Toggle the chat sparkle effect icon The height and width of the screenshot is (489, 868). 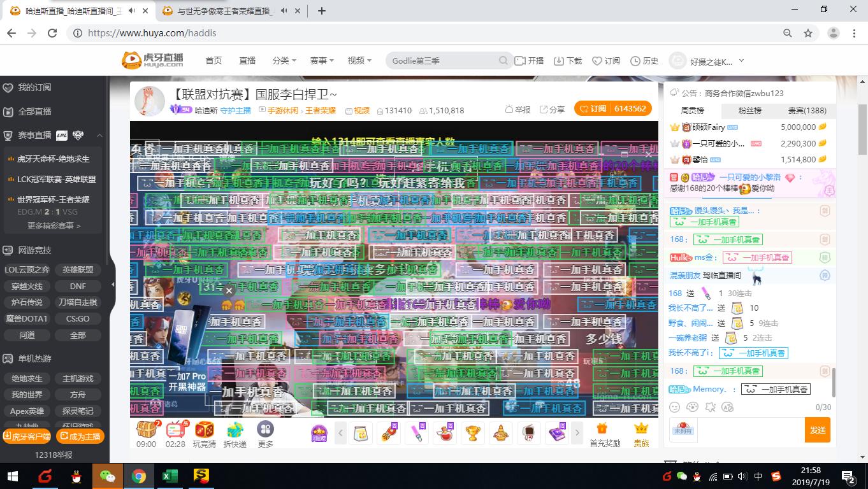tap(709, 406)
